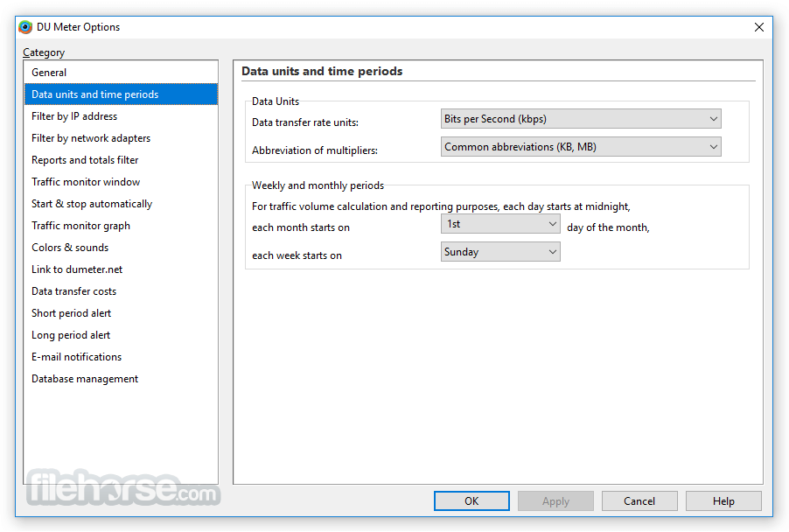Open the week start day dropdown showing Sunday
The height and width of the screenshot is (532, 789).
(x=500, y=252)
